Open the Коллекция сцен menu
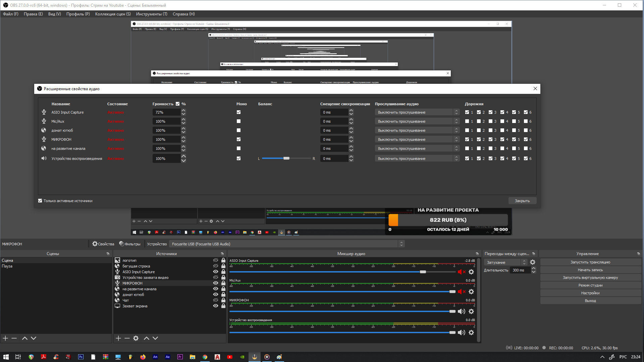Image resolution: width=644 pixels, height=362 pixels. [x=113, y=14]
